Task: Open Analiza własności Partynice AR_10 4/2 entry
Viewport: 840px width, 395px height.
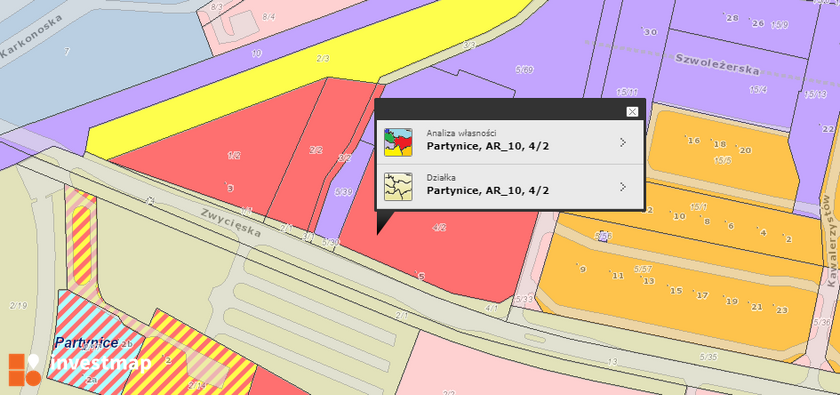Action: [509, 142]
